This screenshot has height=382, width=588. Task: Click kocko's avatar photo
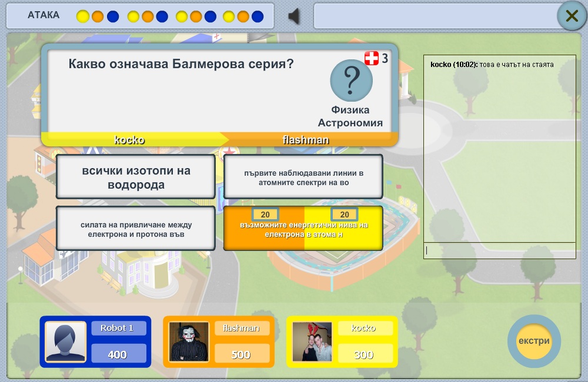point(312,341)
